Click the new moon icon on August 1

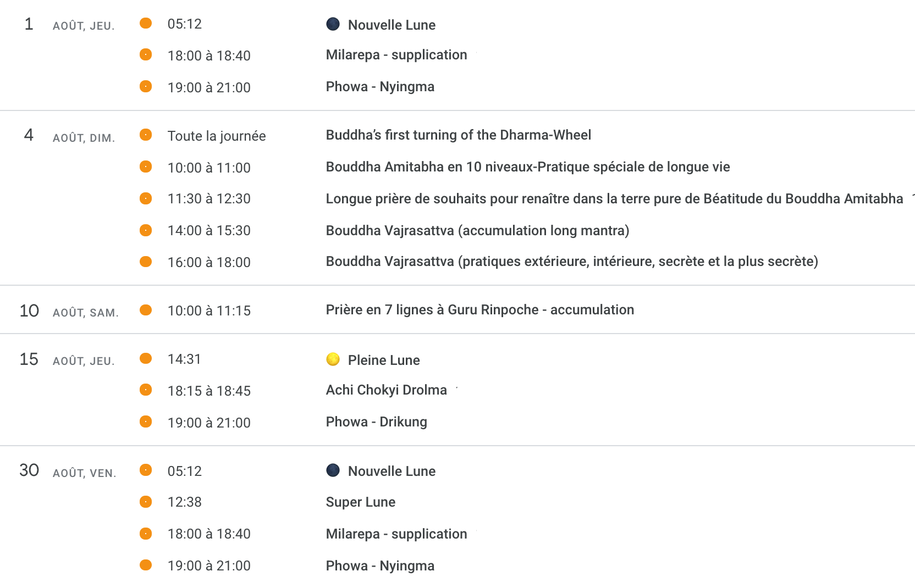click(333, 24)
